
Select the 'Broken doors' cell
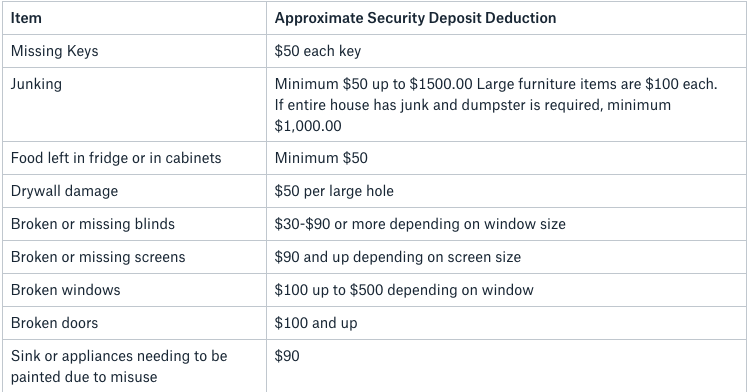pos(54,323)
